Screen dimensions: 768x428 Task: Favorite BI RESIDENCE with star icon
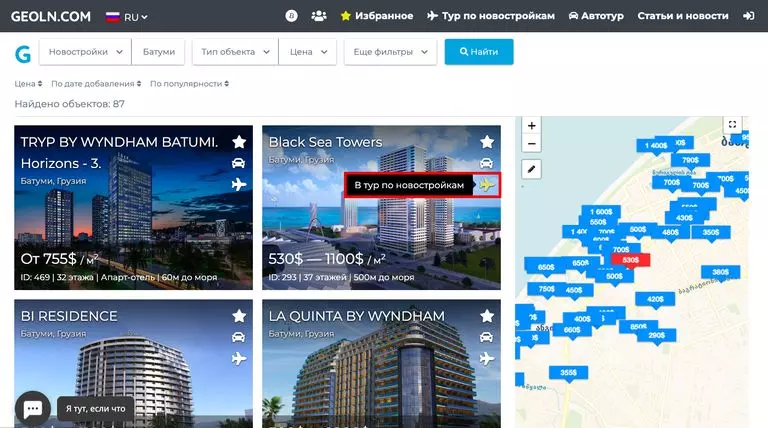pyautogui.click(x=239, y=316)
